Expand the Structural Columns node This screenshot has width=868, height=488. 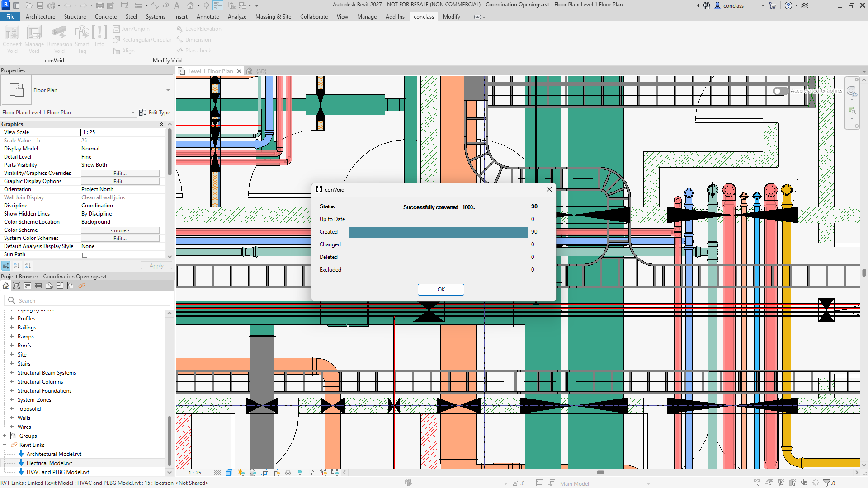tap(12, 381)
